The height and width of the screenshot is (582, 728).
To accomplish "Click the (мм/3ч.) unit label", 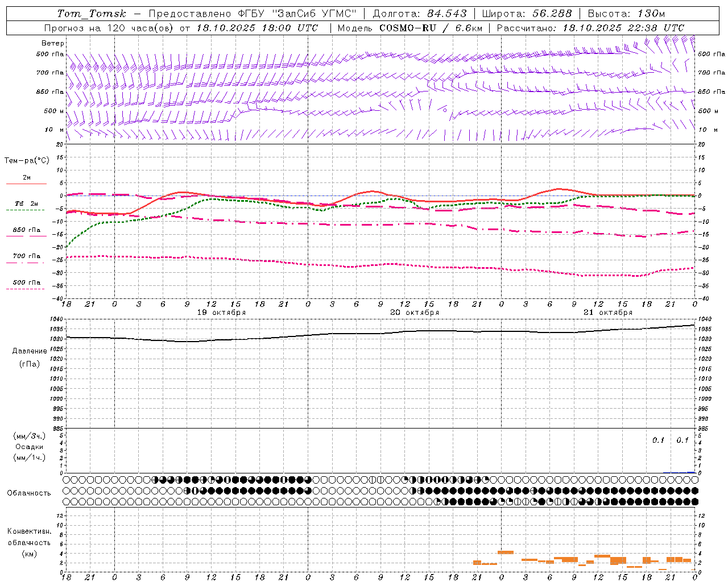I will pos(30,436).
